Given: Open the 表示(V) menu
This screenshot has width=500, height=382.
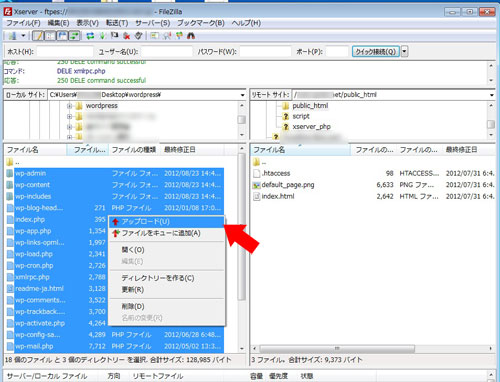Looking at the screenshot, I should coord(87,23).
